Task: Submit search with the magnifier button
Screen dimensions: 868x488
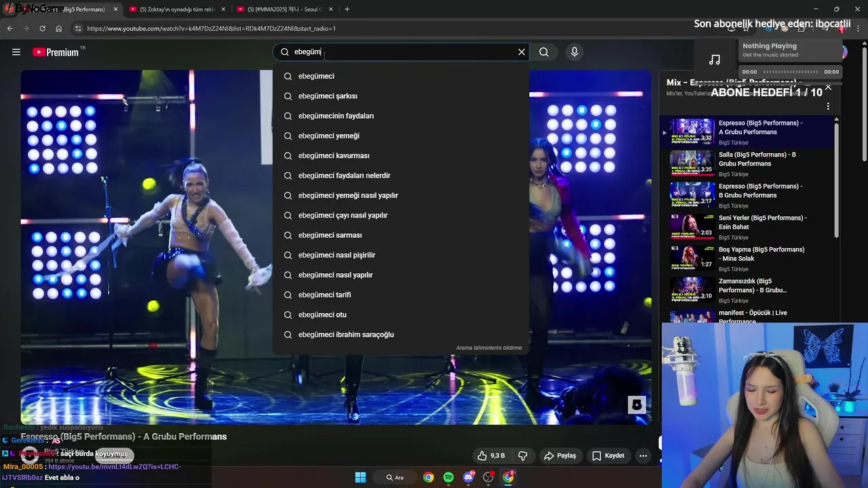Action: (544, 52)
